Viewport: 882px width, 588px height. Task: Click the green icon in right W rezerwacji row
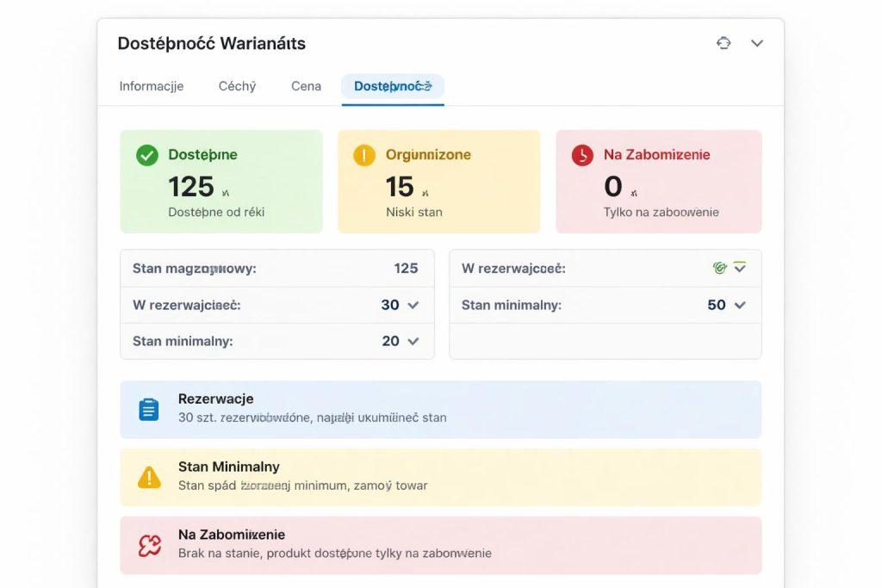pyautogui.click(x=720, y=268)
